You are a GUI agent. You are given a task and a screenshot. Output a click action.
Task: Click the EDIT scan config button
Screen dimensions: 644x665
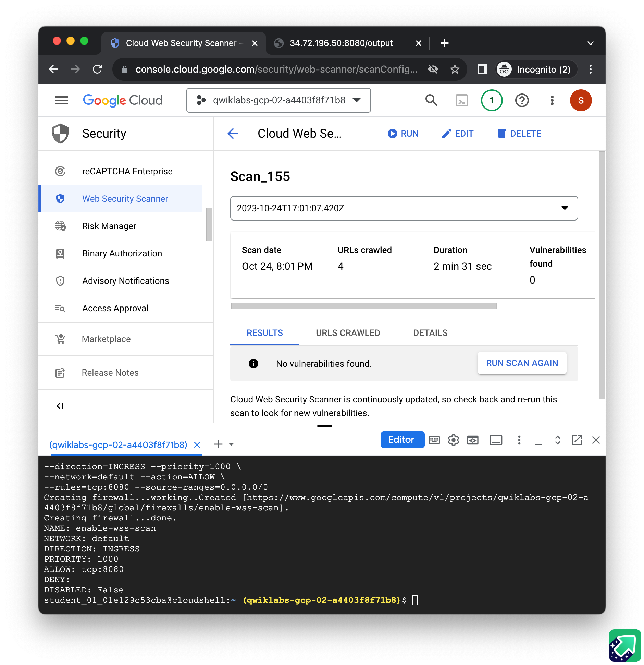pos(457,134)
